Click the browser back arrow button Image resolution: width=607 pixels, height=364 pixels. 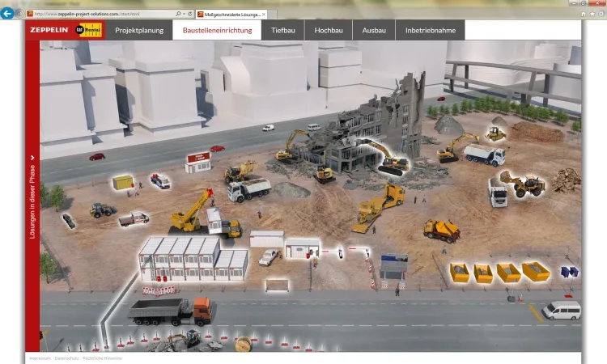[8, 14]
